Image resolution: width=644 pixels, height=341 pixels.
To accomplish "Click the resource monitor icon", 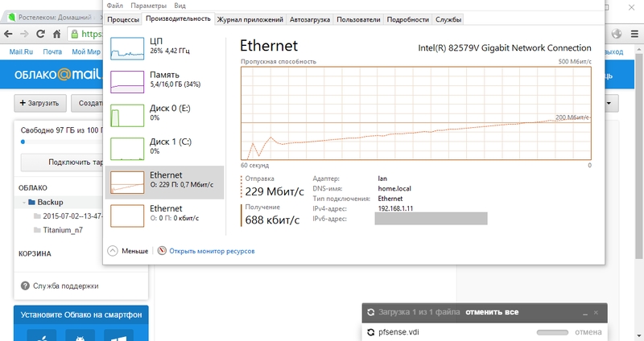I will point(162,251).
